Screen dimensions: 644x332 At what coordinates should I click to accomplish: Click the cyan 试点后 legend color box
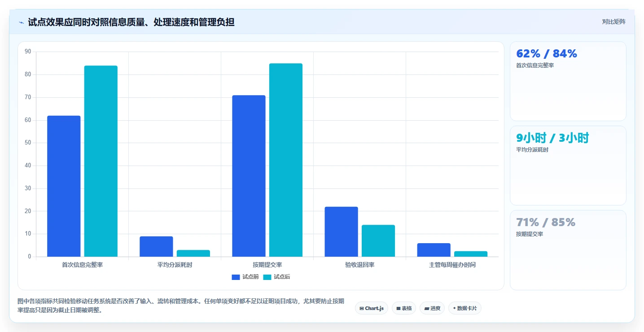click(x=267, y=277)
